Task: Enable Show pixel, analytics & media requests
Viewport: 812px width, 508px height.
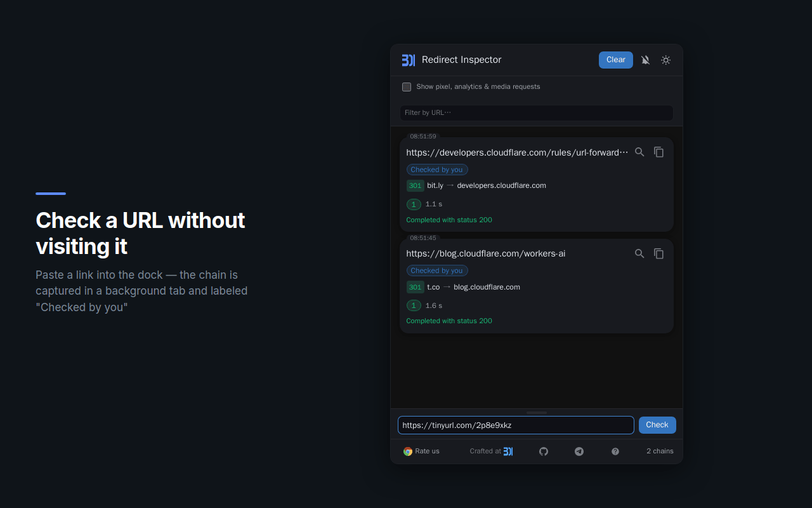Action: 407,87
